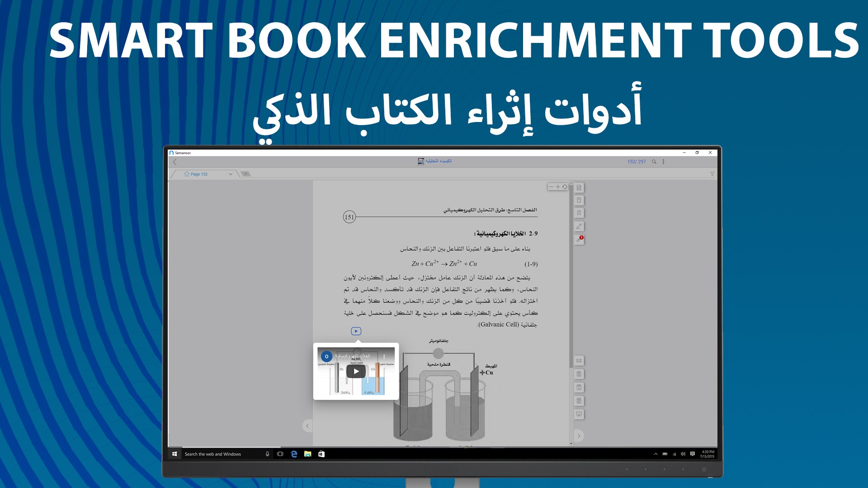The image size is (868, 488).
Task: Click the notes page icon in sidebar
Action: pos(579,200)
